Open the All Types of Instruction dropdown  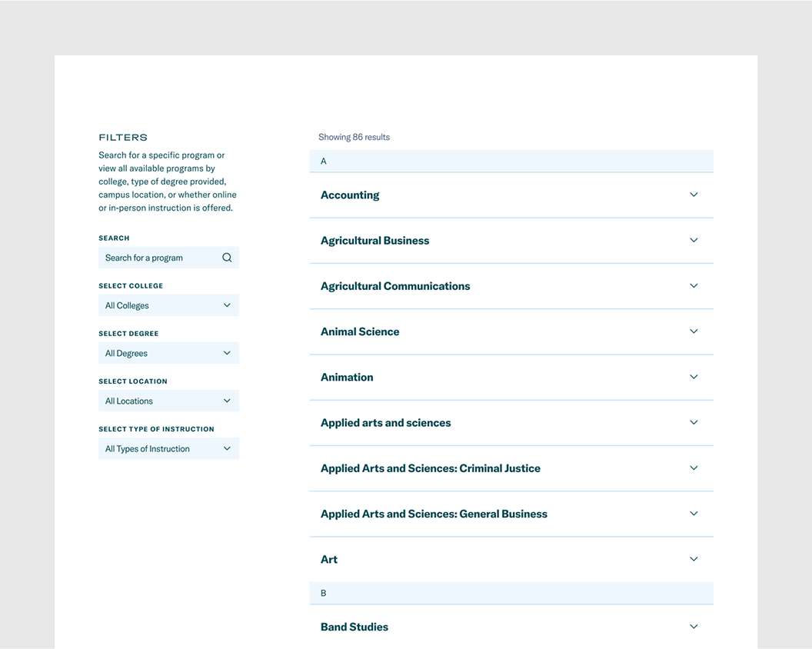point(168,448)
